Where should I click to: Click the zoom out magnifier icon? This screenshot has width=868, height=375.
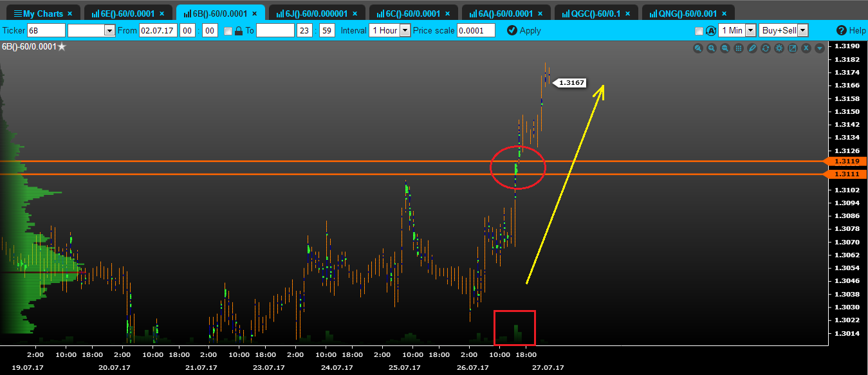pos(725,48)
